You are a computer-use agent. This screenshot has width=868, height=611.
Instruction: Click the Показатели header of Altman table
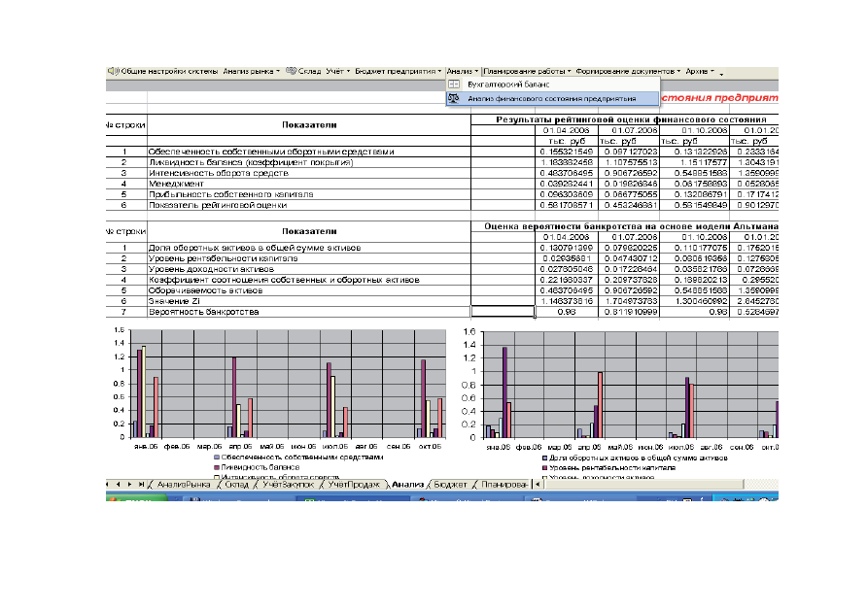[309, 231]
